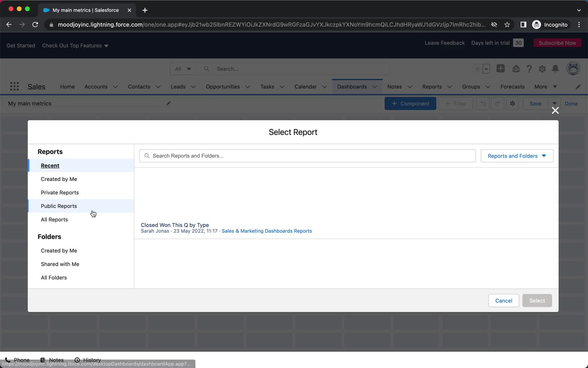Close the Select Report dialog X
Image resolution: width=588 pixels, height=368 pixels.
pos(555,110)
